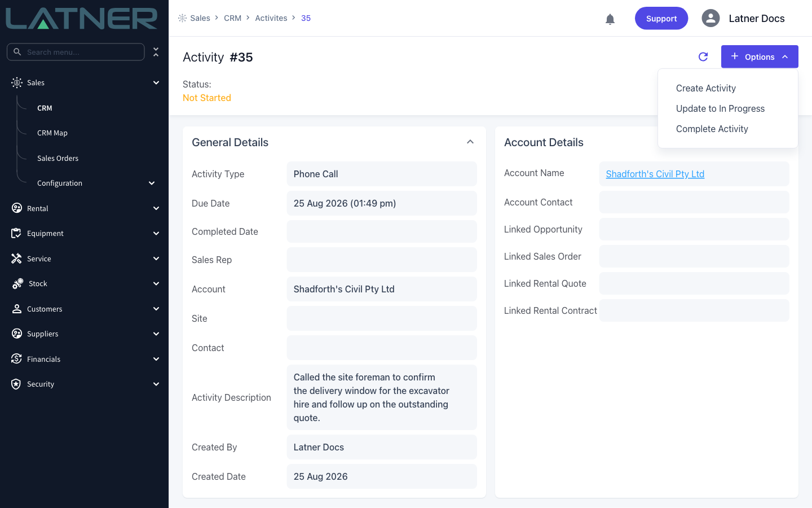The image size is (812, 508).
Task: Click the Stock icon in the sidebar
Action: click(17, 283)
